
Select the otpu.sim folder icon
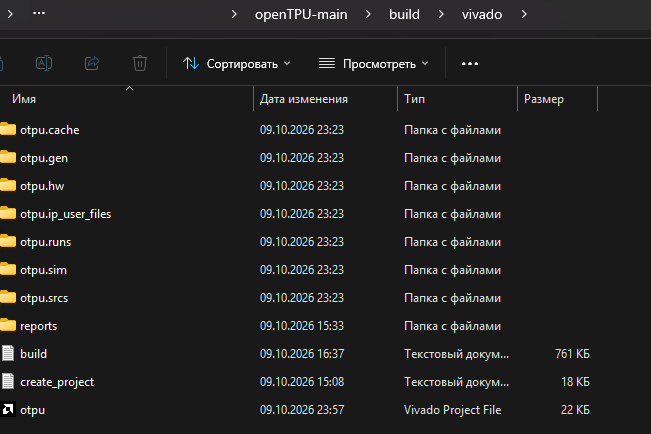(x=7, y=270)
